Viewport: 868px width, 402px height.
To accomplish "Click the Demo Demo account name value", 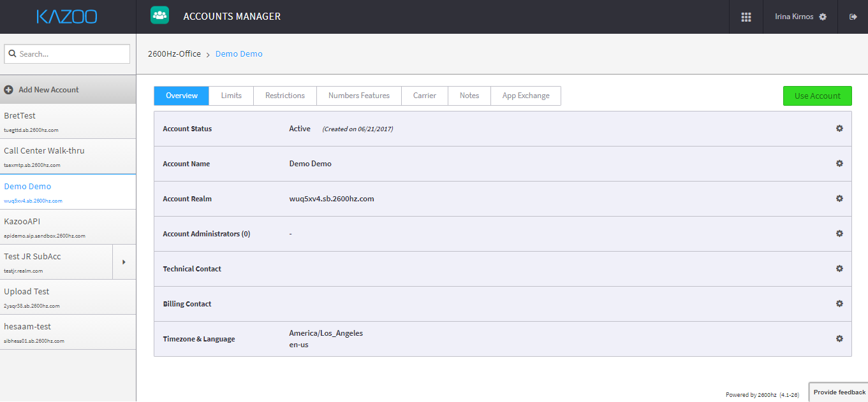I will pyautogui.click(x=311, y=164).
